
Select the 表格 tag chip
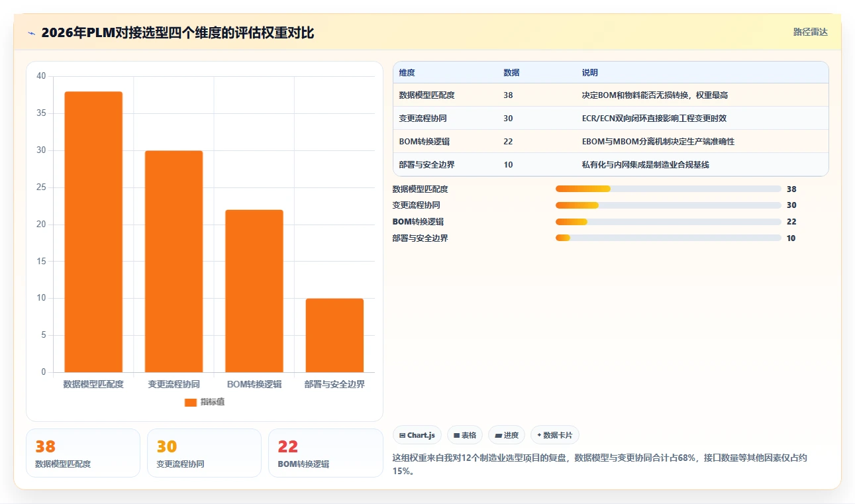pos(465,435)
